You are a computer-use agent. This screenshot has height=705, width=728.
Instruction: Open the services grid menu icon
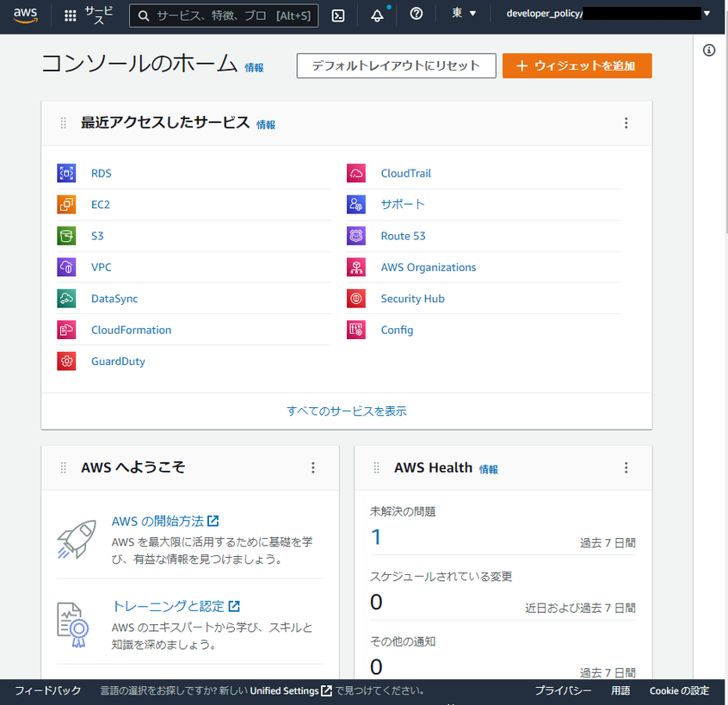click(70, 15)
